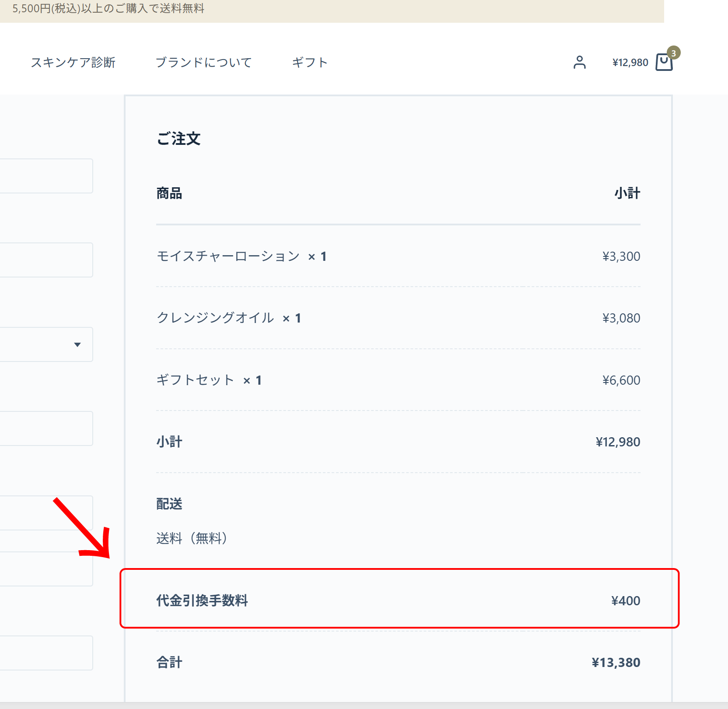Click the ¥3,080 price
The width and height of the screenshot is (728, 709).
click(621, 318)
